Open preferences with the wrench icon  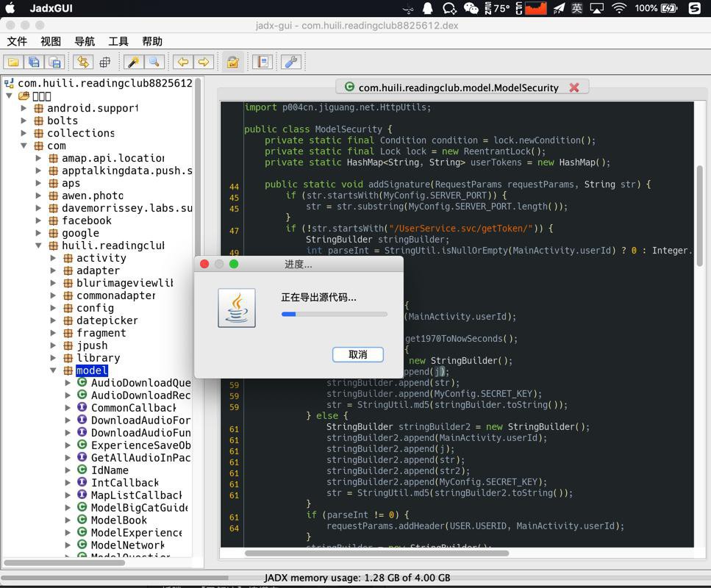point(291,62)
